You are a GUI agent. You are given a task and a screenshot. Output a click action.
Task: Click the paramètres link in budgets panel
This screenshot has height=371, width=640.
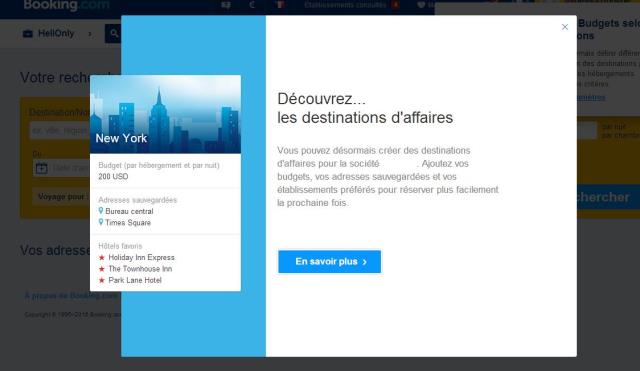(591, 97)
